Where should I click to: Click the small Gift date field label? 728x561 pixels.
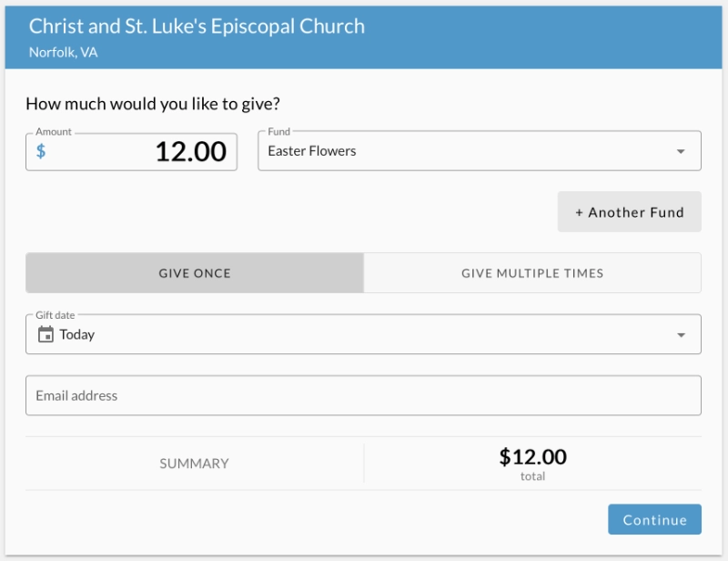coord(56,315)
